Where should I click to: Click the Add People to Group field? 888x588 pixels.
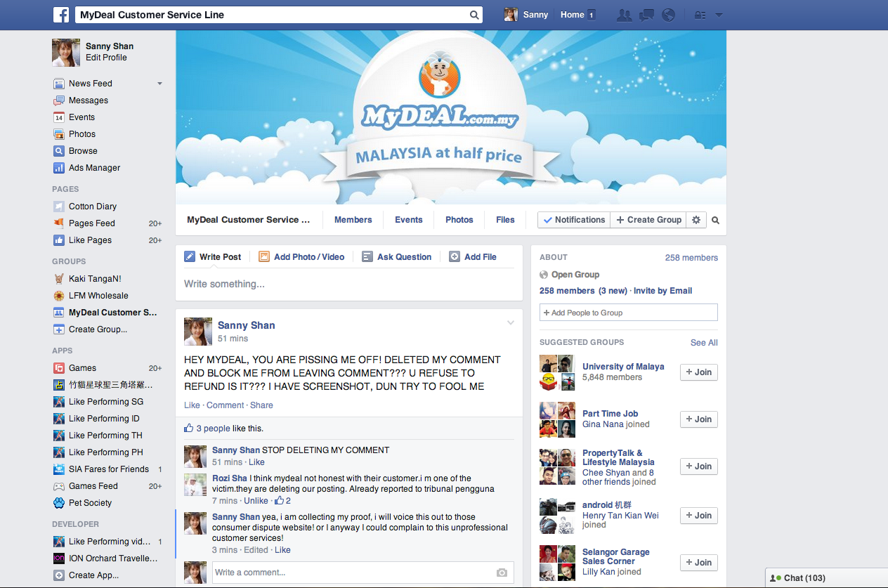tap(629, 313)
